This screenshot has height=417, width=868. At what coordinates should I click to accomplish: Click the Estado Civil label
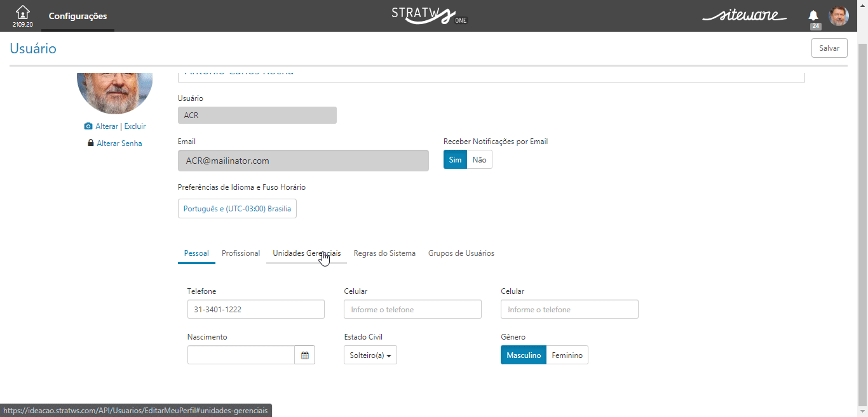363,337
